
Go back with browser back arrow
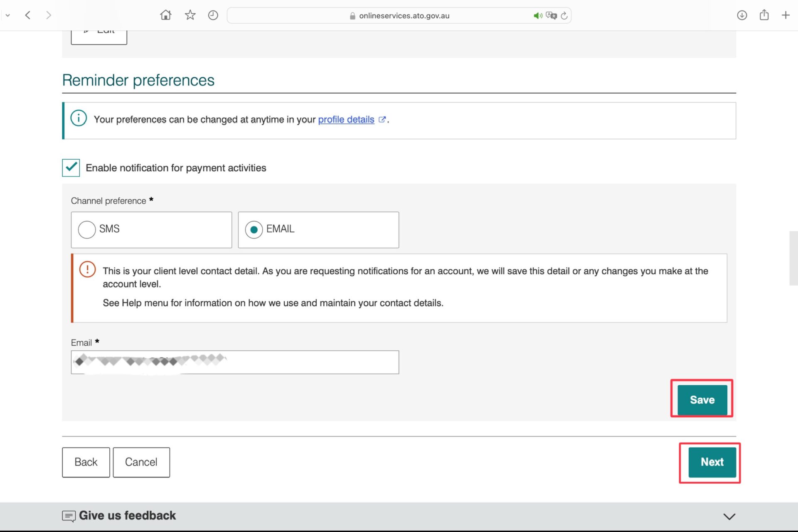pyautogui.click(x=28, y=15)
